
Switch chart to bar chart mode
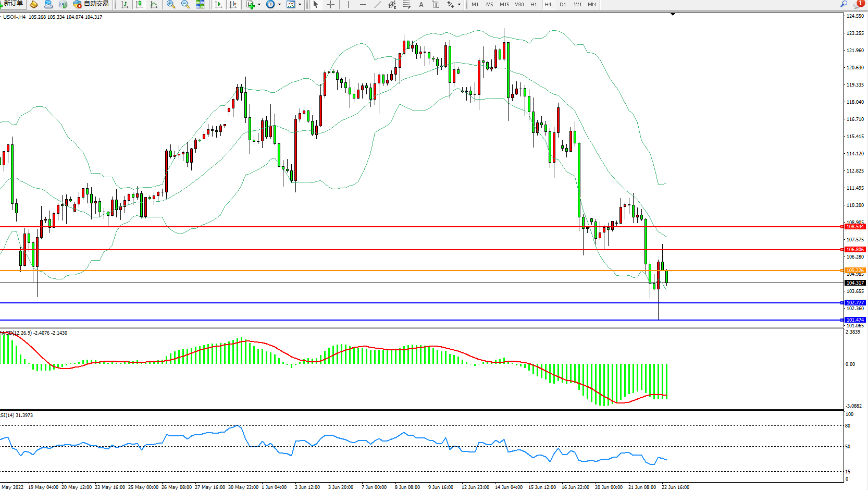point(125,4)
